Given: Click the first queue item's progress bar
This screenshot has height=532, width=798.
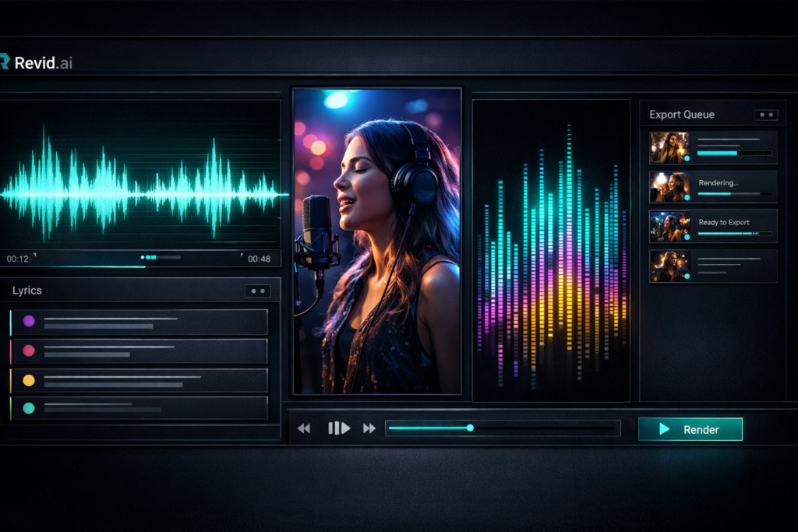Looking at the screenshot, I should (x=734, y=153).
